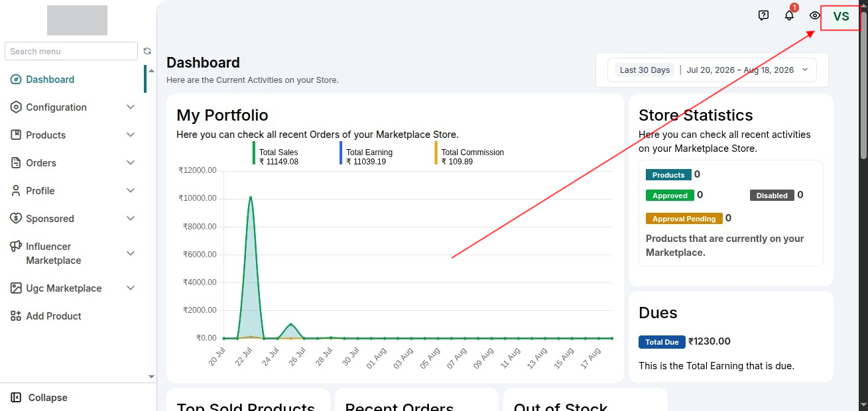Viewport: 868px width, 411px height.
Task: Click the Orders document icon in sidebar
Action: (x=16, y=163)
